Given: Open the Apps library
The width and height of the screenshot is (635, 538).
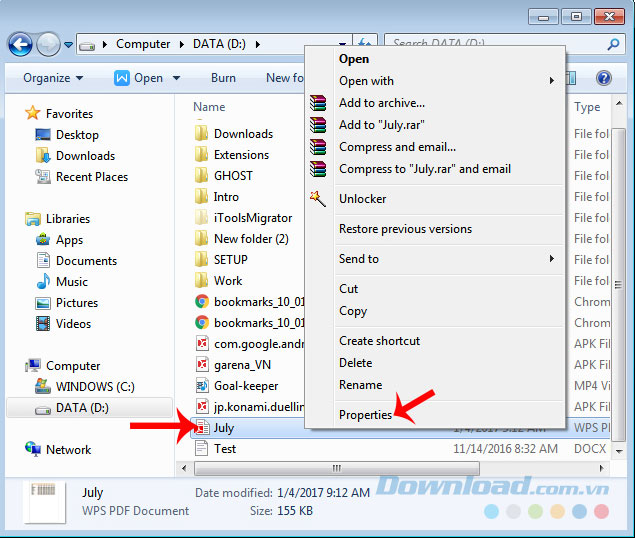Looking at the screenshot, I should (x=69, y=240).
